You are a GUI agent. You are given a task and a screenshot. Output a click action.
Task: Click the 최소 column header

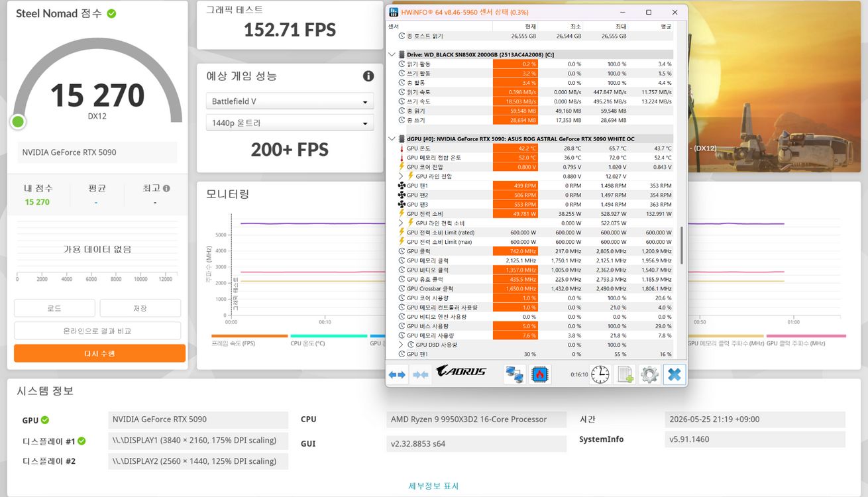click(561, 26)
